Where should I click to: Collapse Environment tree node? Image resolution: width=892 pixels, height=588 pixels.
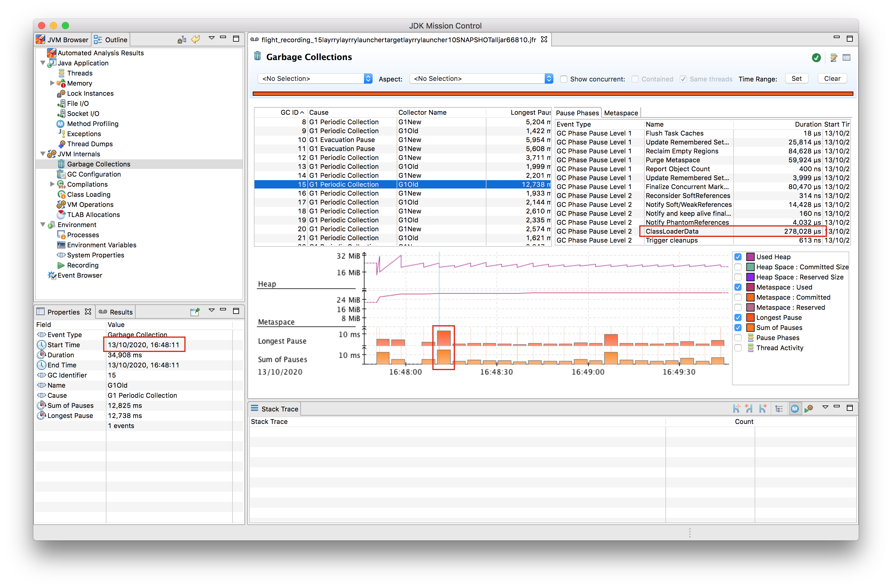click(43, 225)
